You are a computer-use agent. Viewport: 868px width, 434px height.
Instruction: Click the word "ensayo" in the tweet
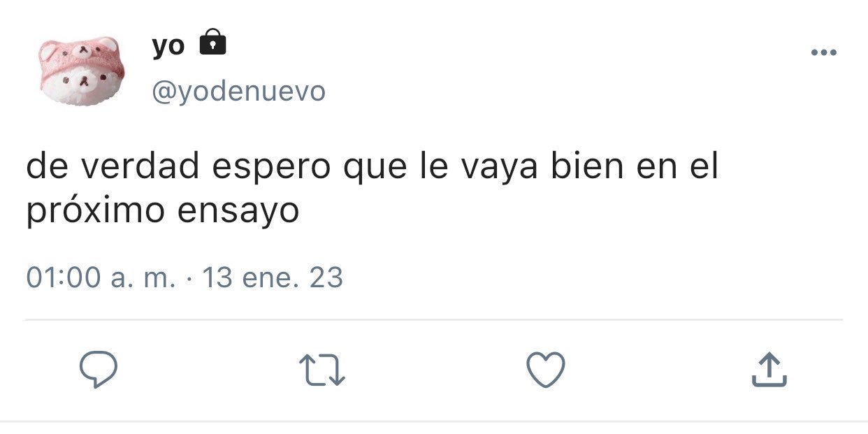tap(238, 212)
